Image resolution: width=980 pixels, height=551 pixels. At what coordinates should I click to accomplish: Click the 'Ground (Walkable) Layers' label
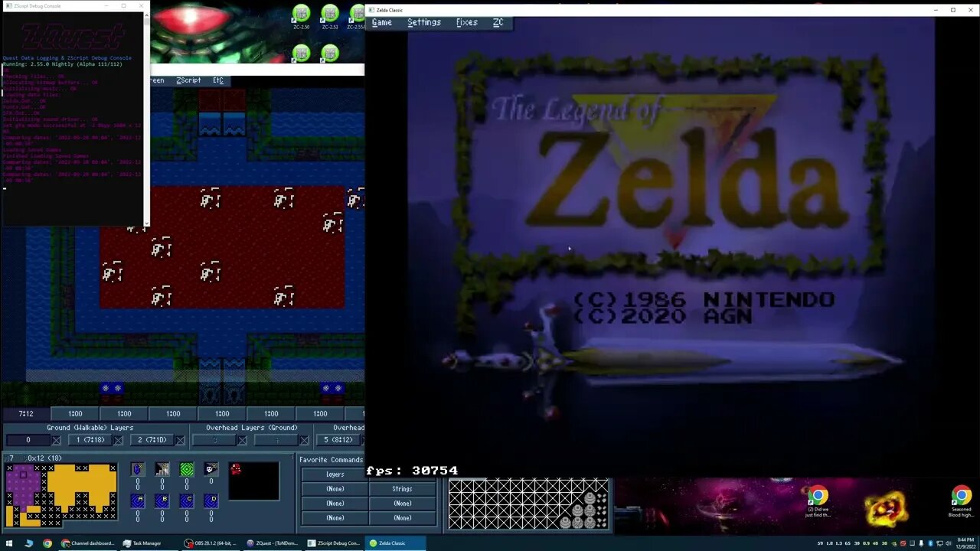click(x=90, y=428)
